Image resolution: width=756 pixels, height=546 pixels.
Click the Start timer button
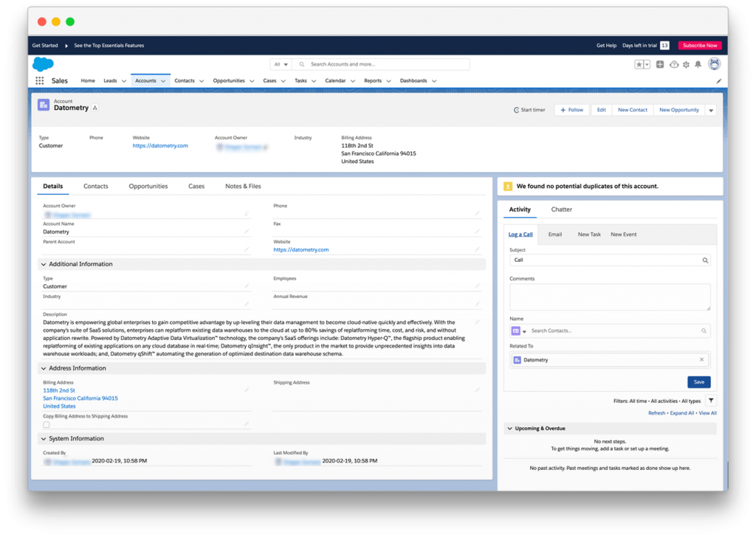pos(529,111)
